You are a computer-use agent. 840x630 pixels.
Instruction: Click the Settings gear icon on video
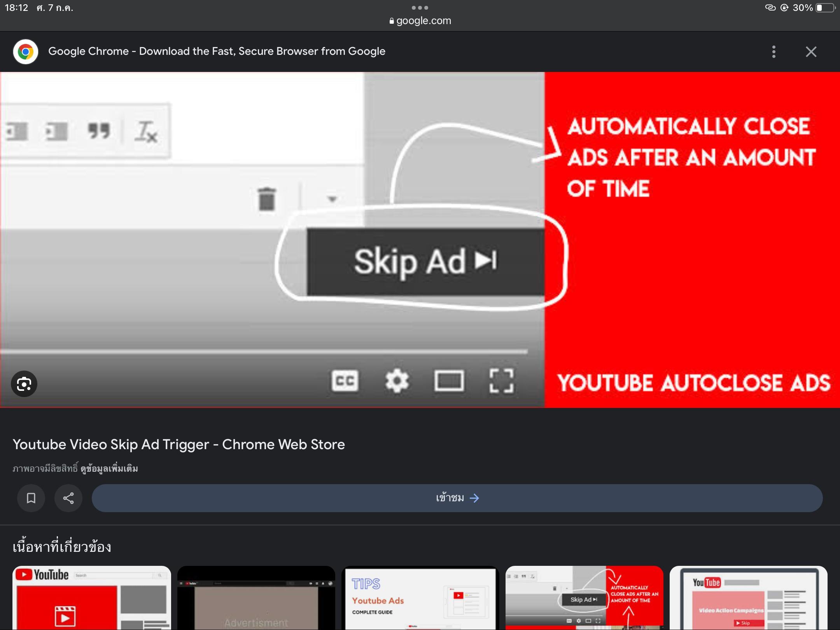pos(397,380)
